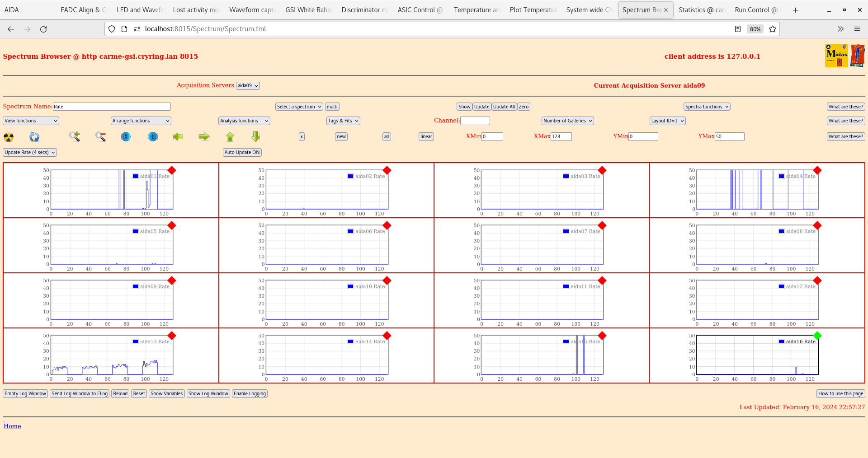The height and width of the screenshot is (458, 868).
Task: Select the green diamond marker on aida16 Rate
Action: (x=817, y=336)
